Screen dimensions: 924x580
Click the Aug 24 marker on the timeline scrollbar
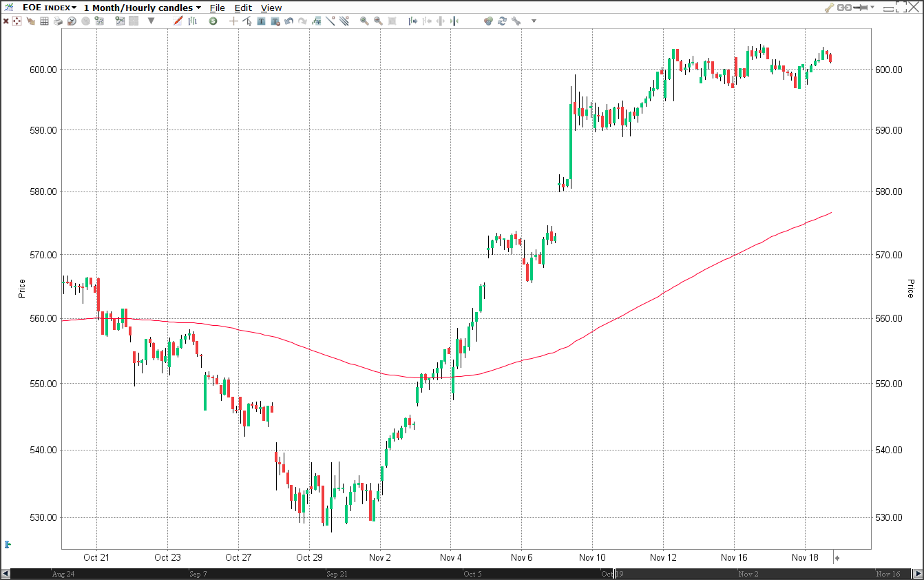point(63,574)
